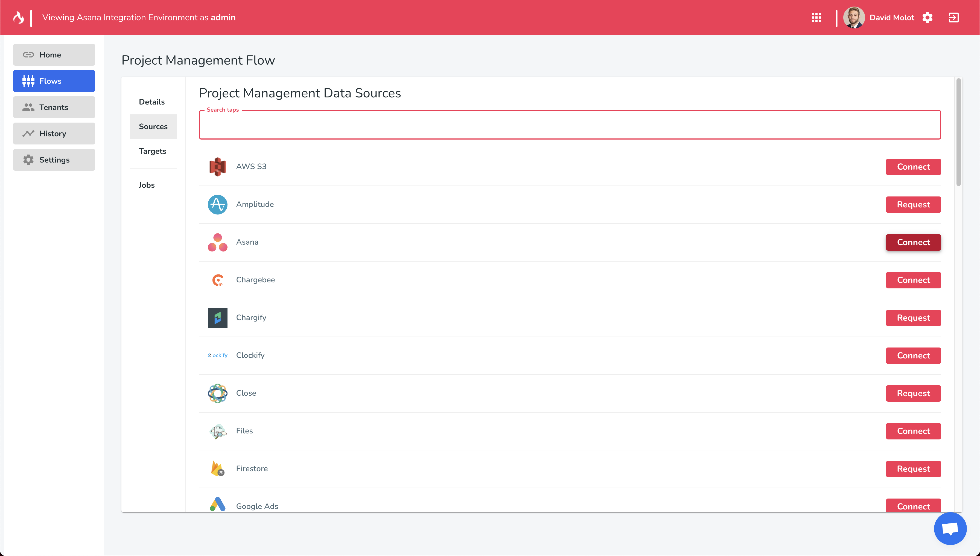Click the Flows equalizer icon
Image resolution: width=980 pixels, height=556 pixels.
(28, 81)
